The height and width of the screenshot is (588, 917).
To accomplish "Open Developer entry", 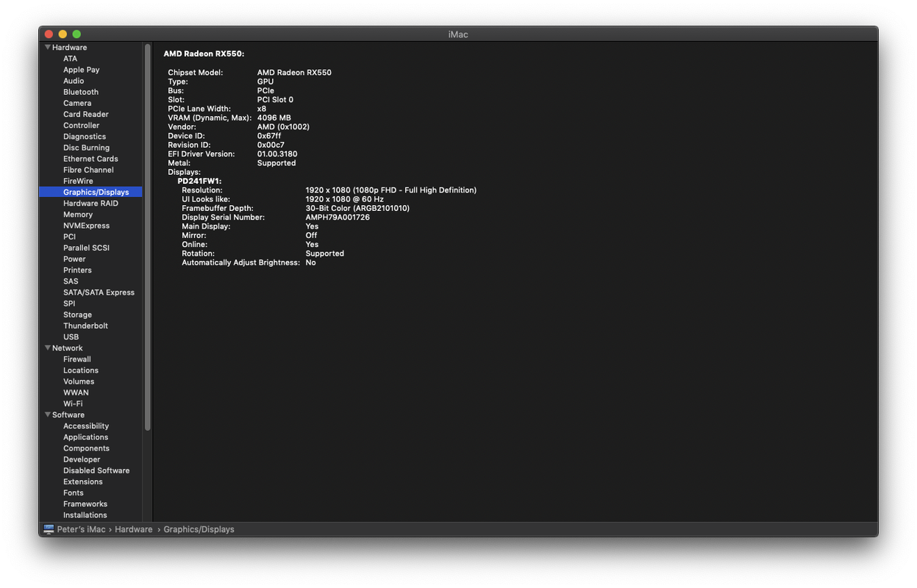I will point(82,459).
